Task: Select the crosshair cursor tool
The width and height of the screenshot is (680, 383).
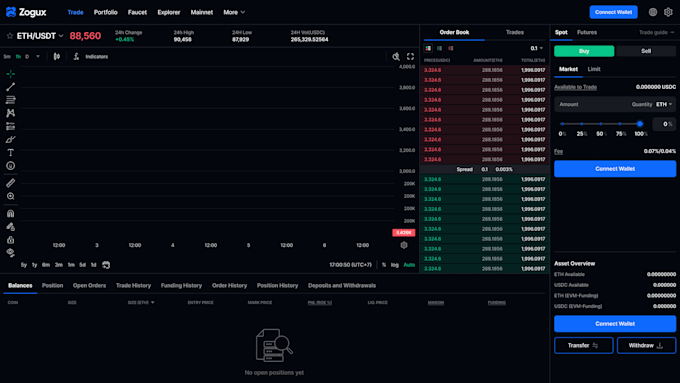Action: [10, 74]
